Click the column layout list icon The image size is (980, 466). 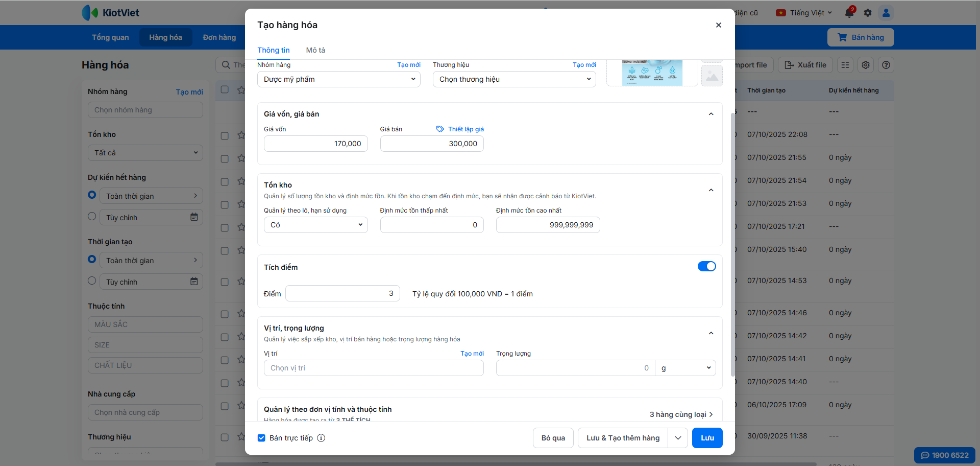click(845, 65)
